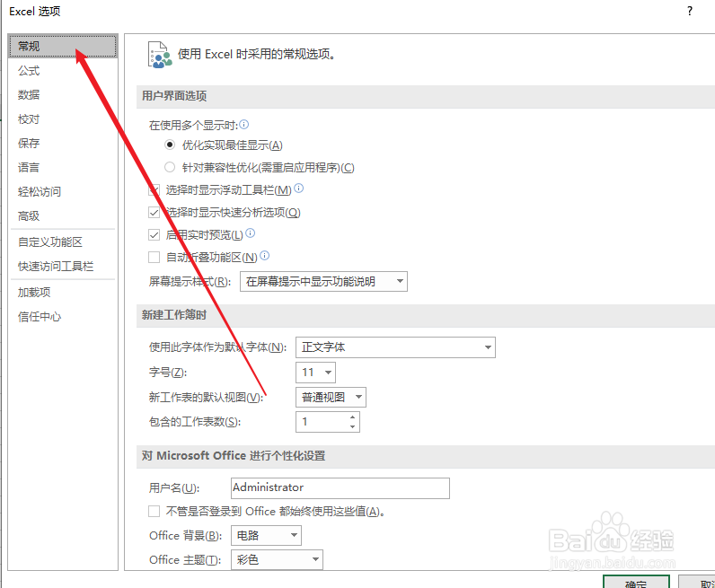
Task: Click info icon next to 启用实时预览
Action: pos(251,233)
